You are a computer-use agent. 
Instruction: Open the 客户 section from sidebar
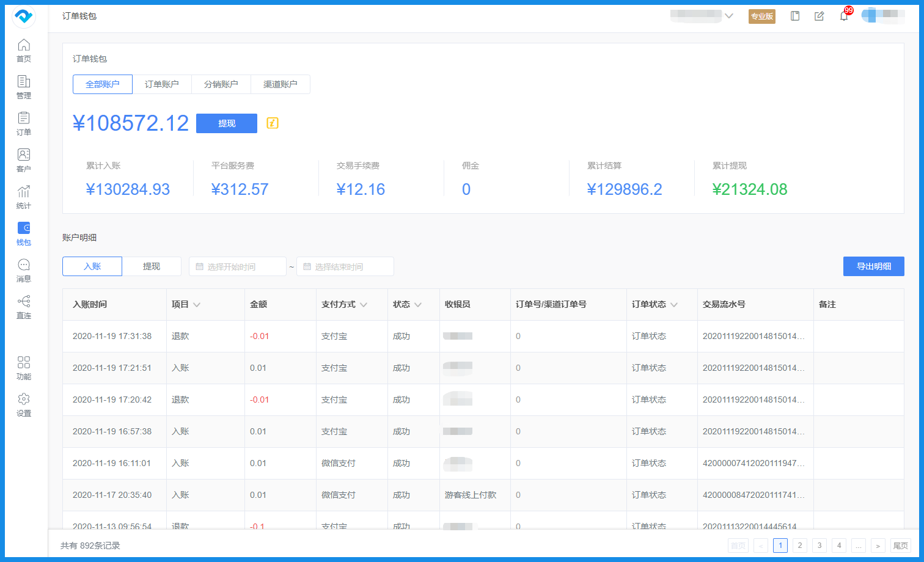point(23,159)
